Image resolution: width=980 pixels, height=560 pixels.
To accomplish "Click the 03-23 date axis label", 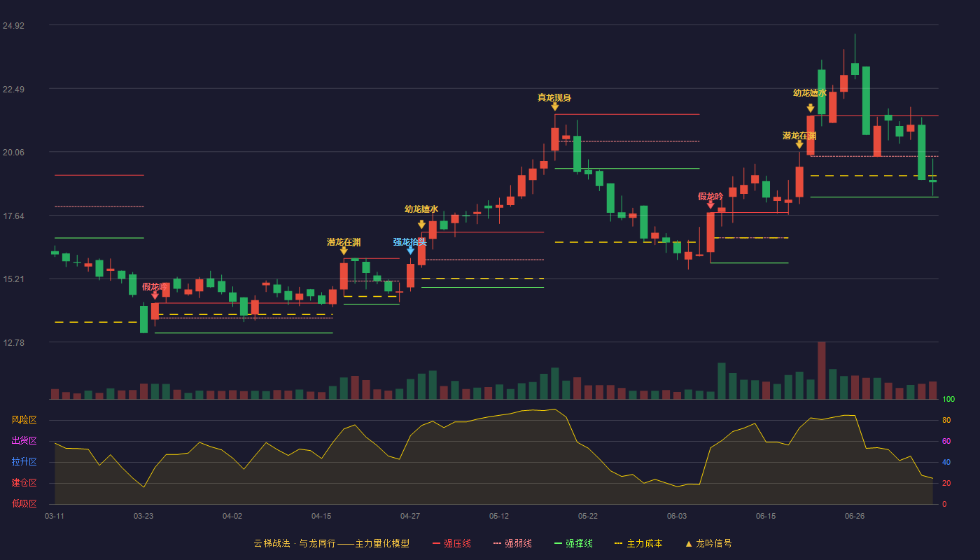I will [x=143, y=516].
